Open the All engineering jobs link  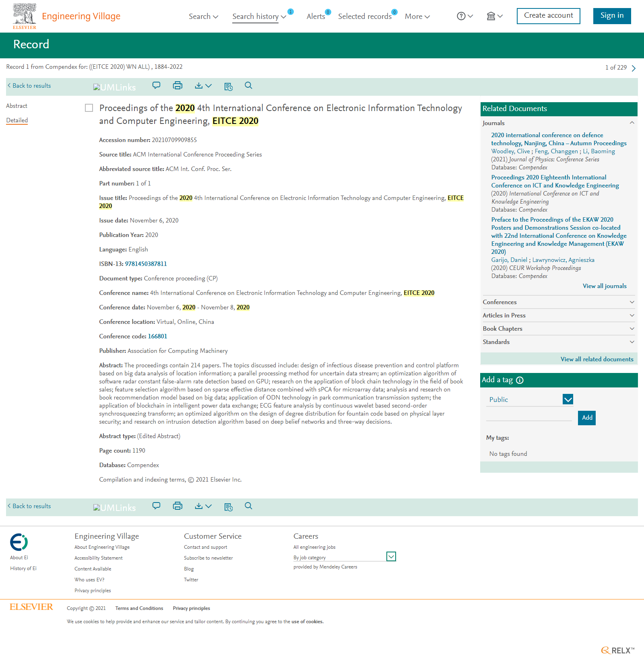click(314, 547)
